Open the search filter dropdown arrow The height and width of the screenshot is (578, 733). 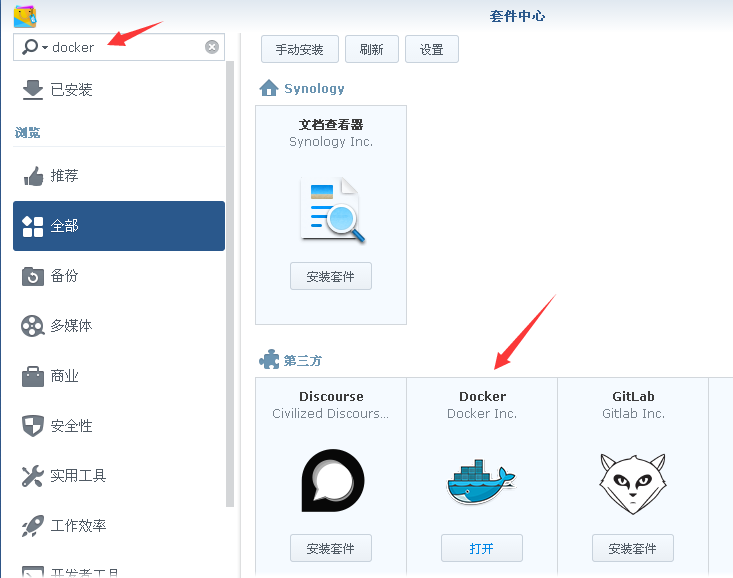click(x=45, y=48)
